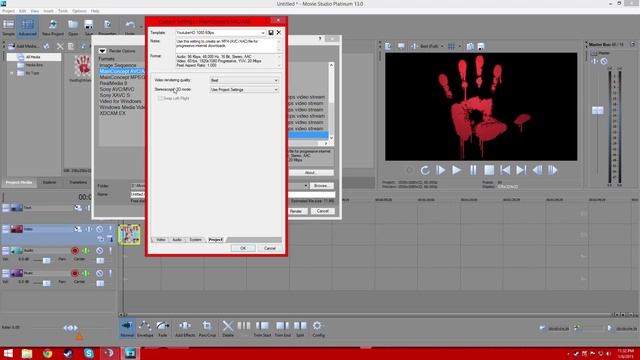Select the video clip thumbnail on the timeline

click(129, 234)
